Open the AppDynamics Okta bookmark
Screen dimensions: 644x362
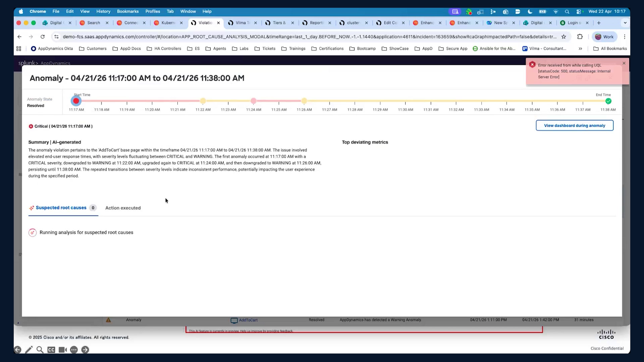[52, 49]
